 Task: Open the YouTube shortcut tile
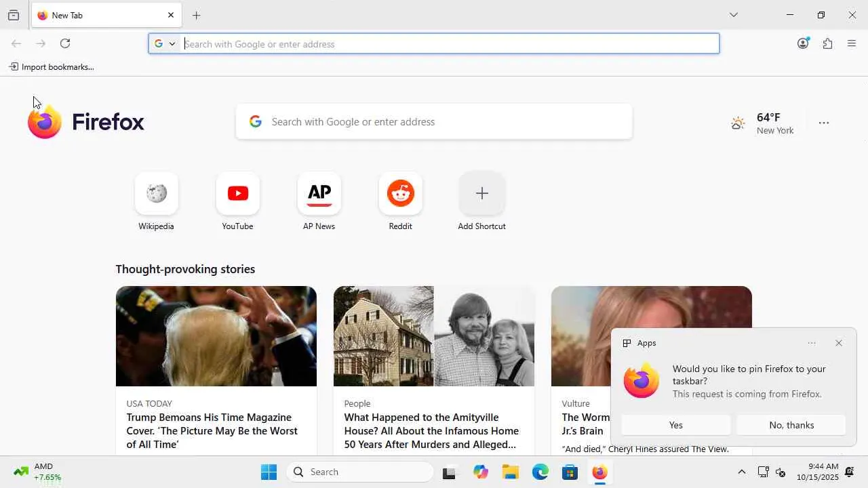tap(237, 193)
